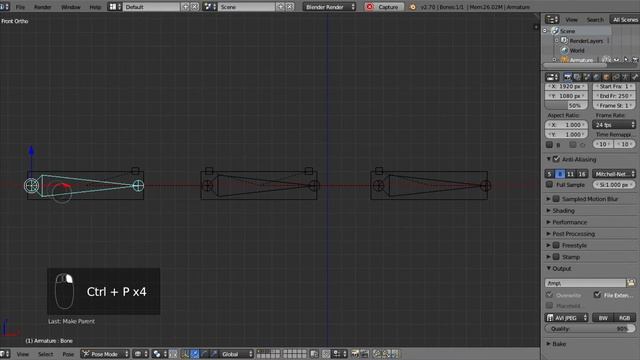Screen dimensions: 640x360
Task: Switch to the Render Layers properties tab
Action: [577, 77]
